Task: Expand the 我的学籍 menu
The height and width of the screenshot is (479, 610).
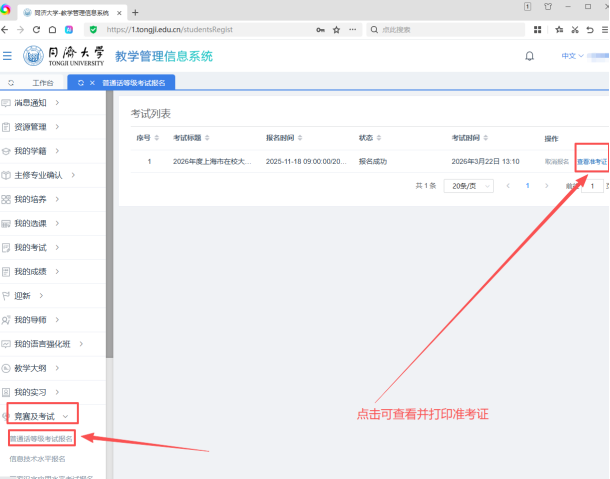Action: [x=53, y=151]
